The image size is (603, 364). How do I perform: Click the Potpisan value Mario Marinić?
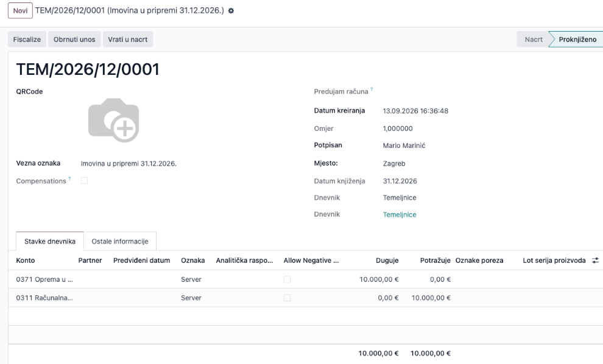coord(404,145)
